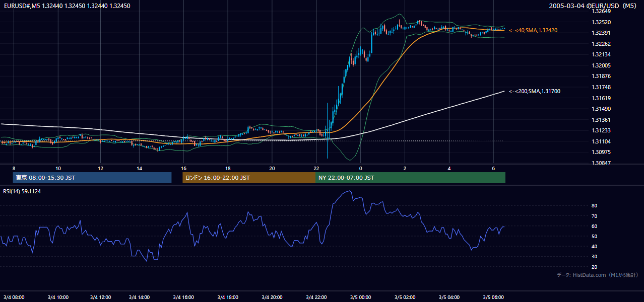This screenshot has height=302, width=644.
Task: Click the 3/4 10:00 time label
Action: coord(58,297)
